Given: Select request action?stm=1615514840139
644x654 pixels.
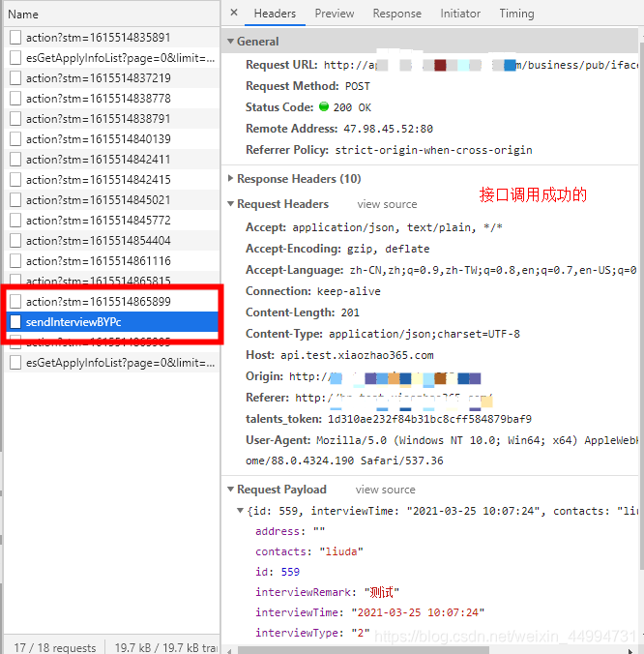Looking at the screenshot, I should tap(112, 139).
